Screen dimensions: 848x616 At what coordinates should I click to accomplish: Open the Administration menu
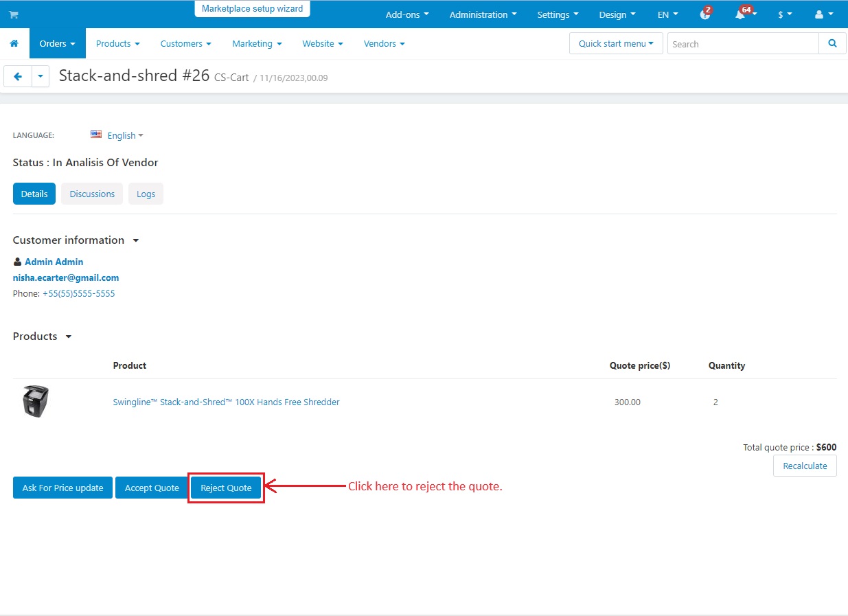(483, 14)
